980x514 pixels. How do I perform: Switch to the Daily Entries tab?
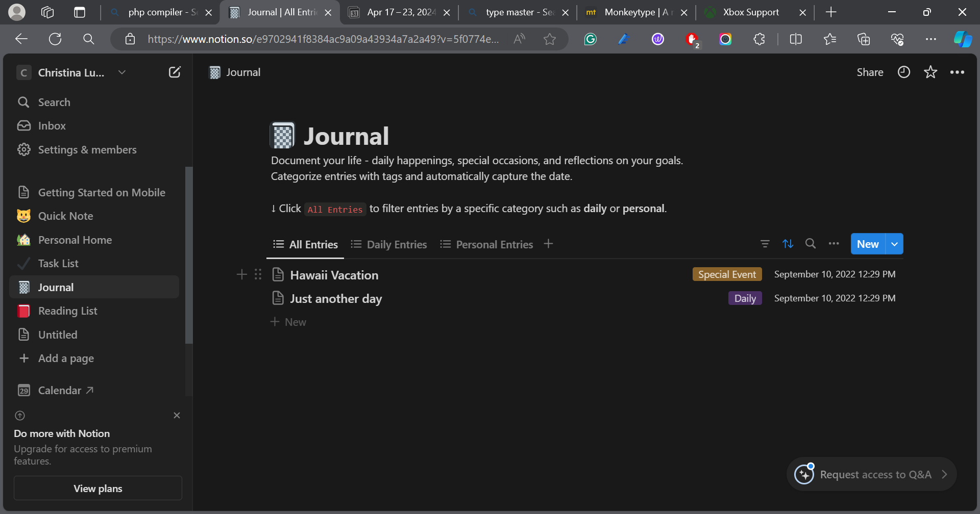(x=389, y=245)
